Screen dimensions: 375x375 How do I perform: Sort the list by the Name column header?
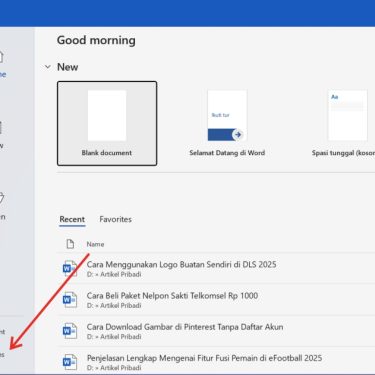point(95,244)
